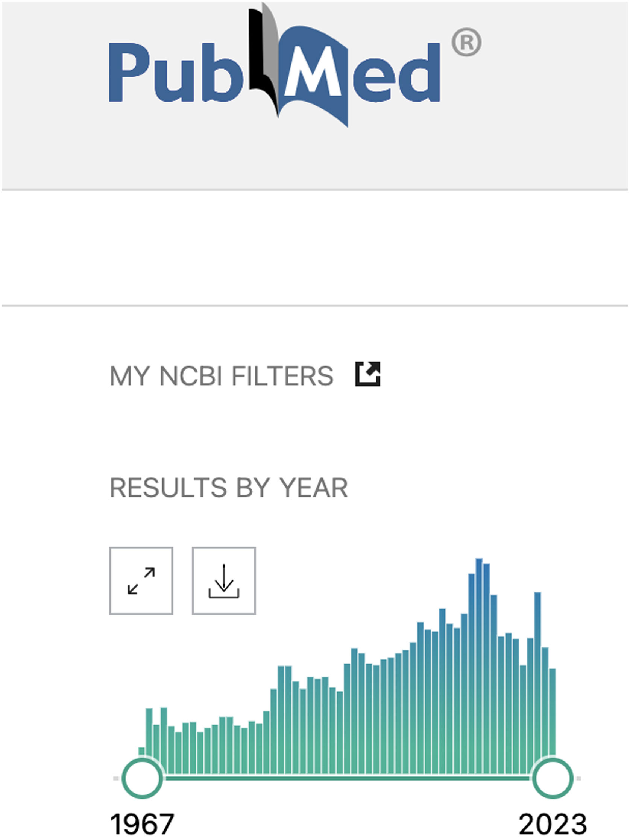Viewport: 630px width, 840px height.
Task: Click the 1967 start year label
Action: [142, 825]
